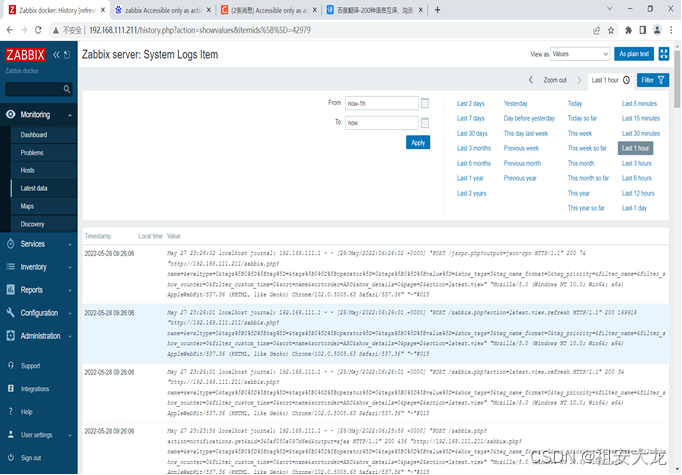
Task: Click the Apply button
Action: pos(418,143)
